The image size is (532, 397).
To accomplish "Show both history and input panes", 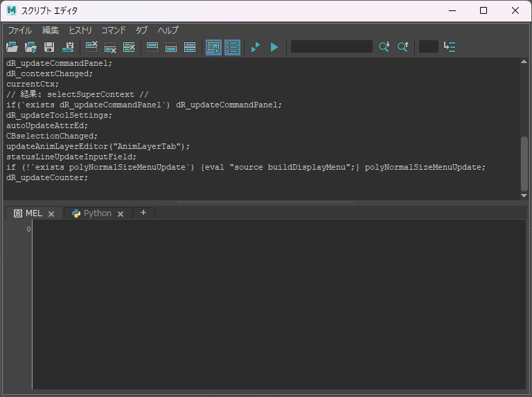I will click(x=189, y=47).
